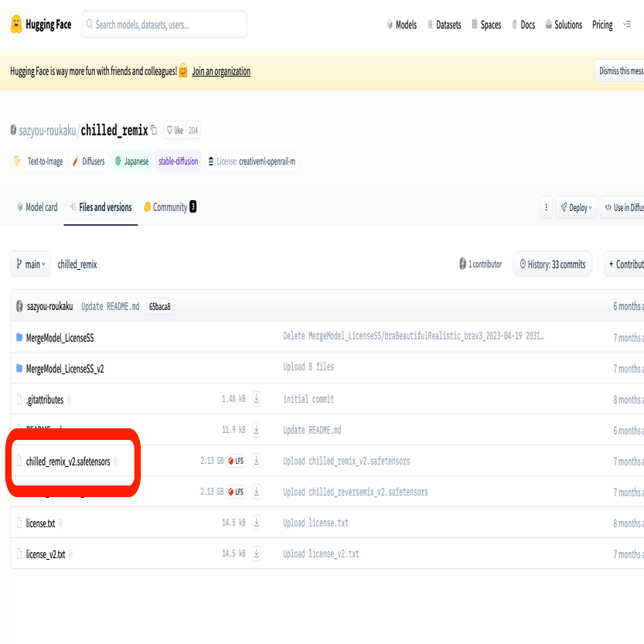Open Upload chilled_remix_v2.safetensors commit message

coord(346,461)
